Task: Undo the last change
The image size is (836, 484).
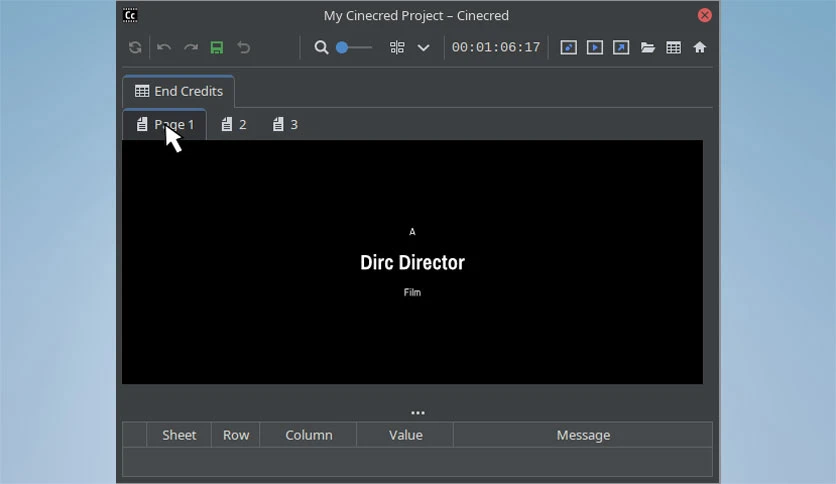Action: tap(164, 47)
